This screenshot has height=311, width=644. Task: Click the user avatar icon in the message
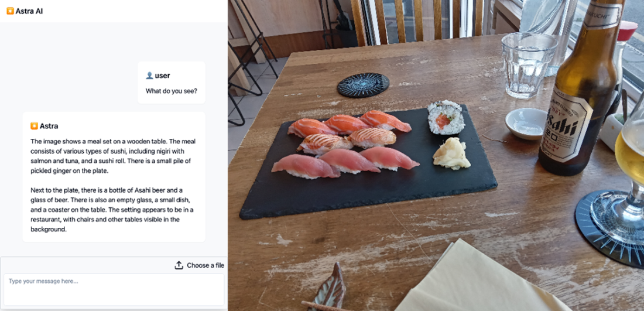149,76
